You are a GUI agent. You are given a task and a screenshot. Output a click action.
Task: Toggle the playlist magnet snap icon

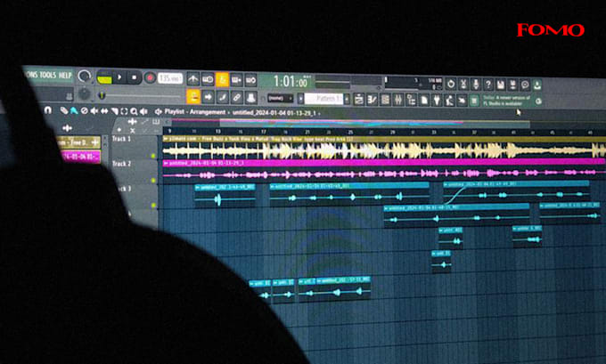pos(47,110)
